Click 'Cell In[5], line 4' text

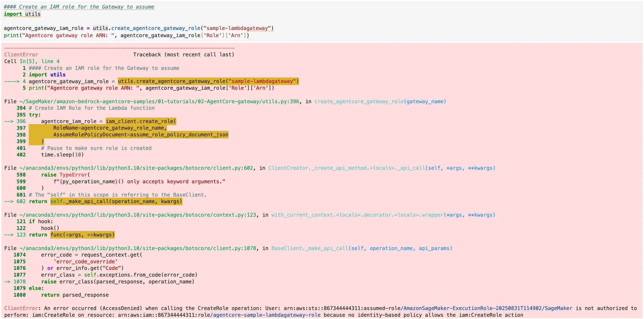tap(32, 61)
